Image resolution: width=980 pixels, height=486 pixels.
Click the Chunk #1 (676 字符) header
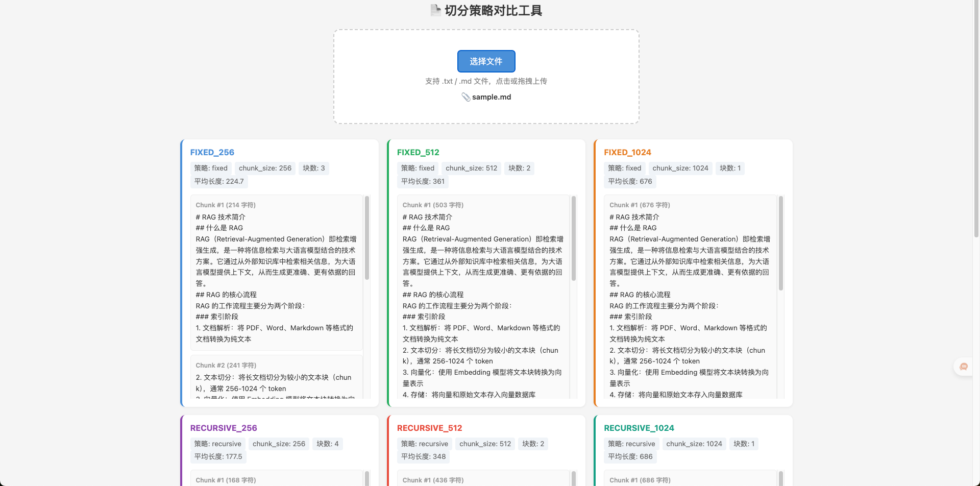coord(640,205)
